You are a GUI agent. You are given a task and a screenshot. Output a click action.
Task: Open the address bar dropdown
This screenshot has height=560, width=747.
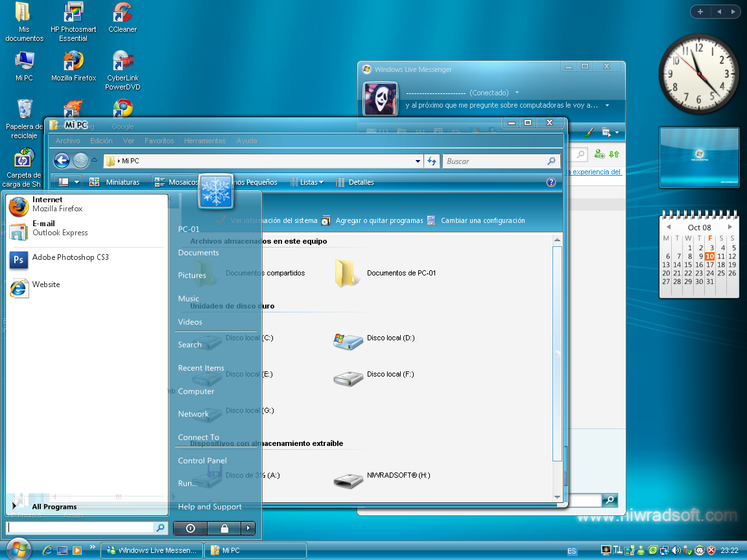point(418,161)
